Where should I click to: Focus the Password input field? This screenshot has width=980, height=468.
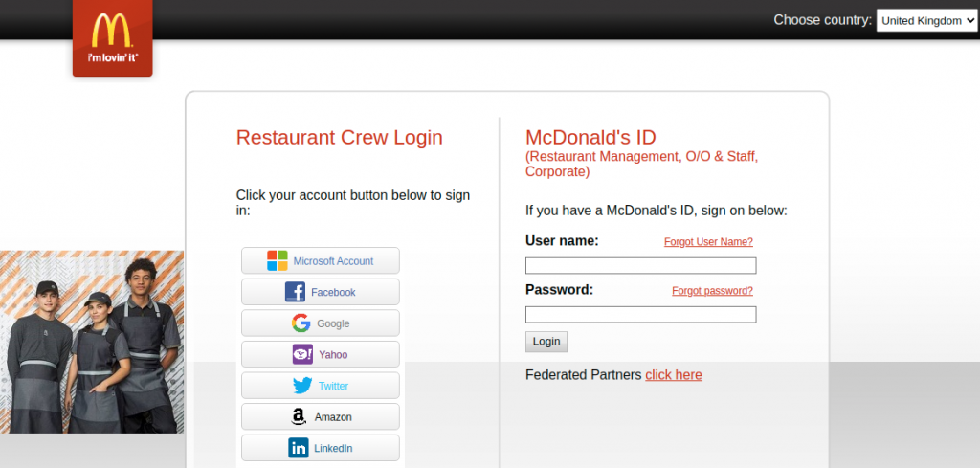point(640,314)
